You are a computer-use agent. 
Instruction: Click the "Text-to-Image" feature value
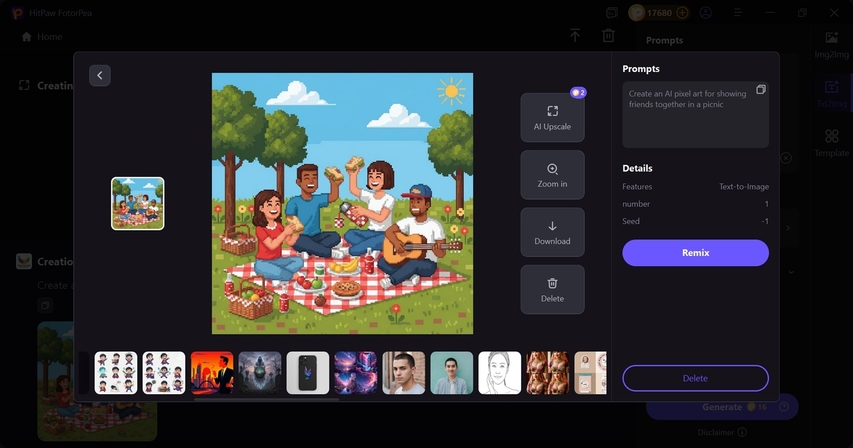coord(744,186)
